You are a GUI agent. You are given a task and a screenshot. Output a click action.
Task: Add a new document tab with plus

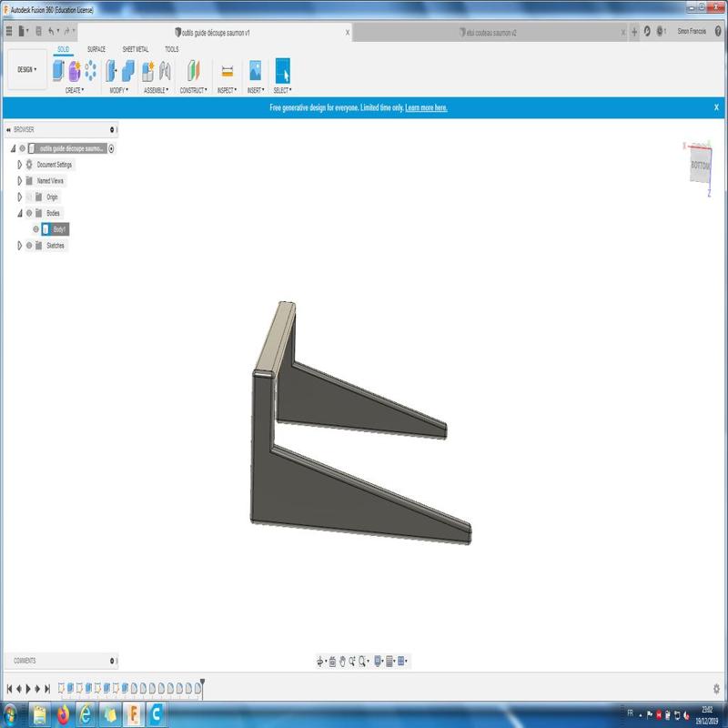[634, 32]
